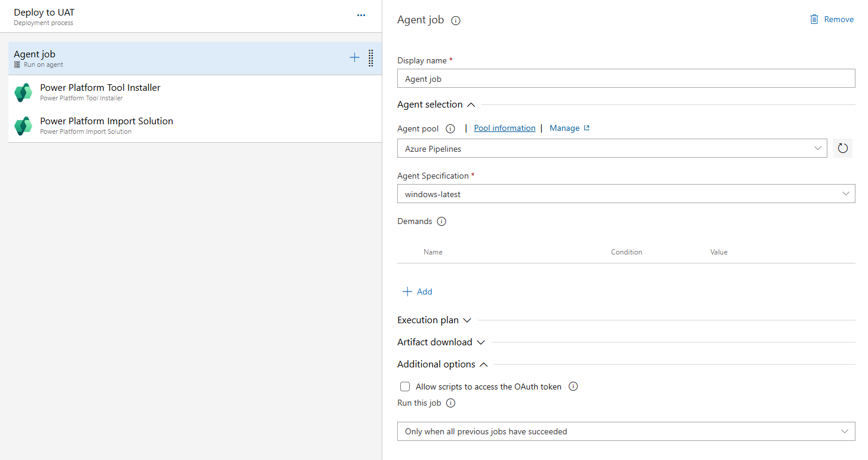The image size is (868, 460).
Task: Open the Deploy to UAT ellipsis menu
Action: [x=361, y=16]
